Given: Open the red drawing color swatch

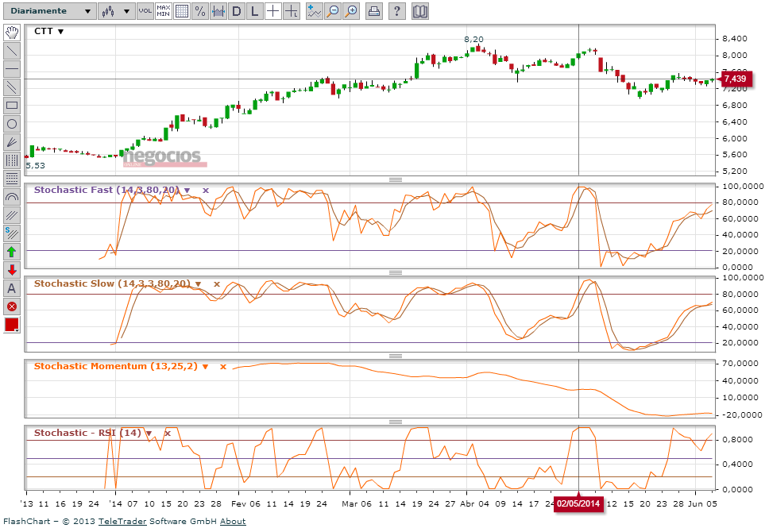Looking at the screenshot, I should click(12, 325).
